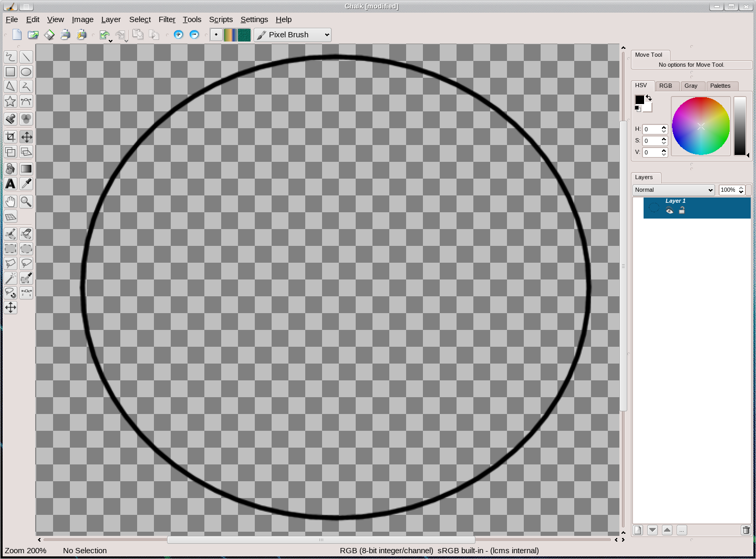The height and width of the screenshot is (559, 756).
Task: Select the Pan hand tool
Action: [11, 202]
